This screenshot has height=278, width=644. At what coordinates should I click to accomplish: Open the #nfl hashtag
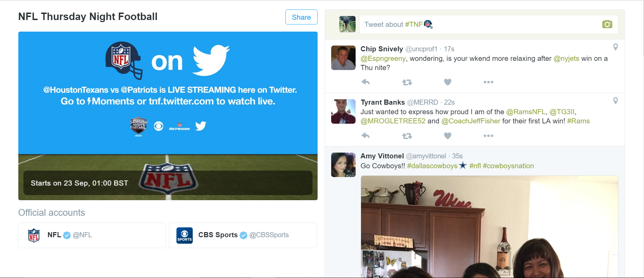[475, 166]
